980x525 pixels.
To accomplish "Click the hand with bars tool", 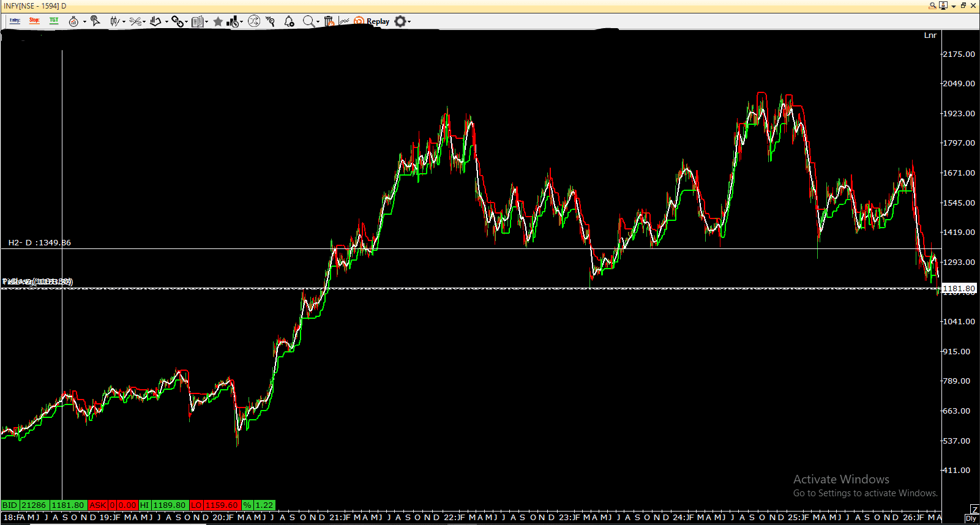I will click(x=155, y=21).
